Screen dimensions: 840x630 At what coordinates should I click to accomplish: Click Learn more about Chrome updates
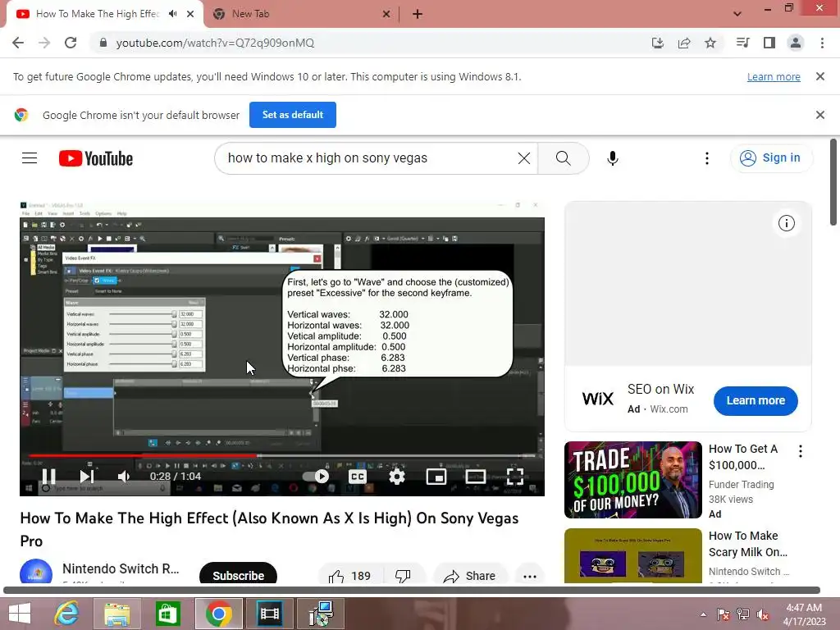coord(774,76)
